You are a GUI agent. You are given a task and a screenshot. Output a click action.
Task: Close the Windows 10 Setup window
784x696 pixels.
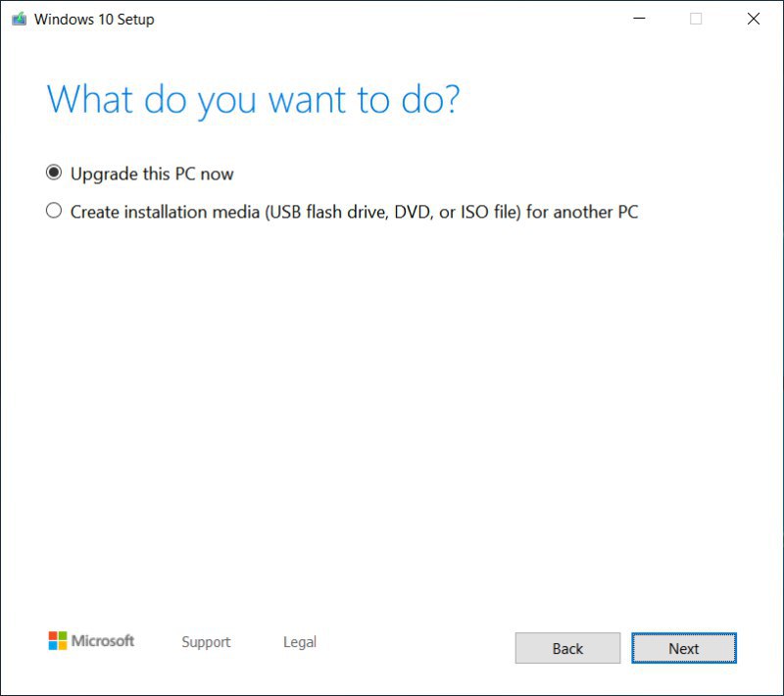tap(753, 19)
